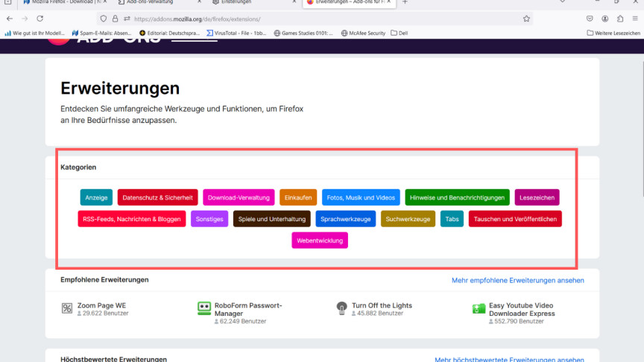The height and width of the screenshot is (362, 644).
Task: Select the Anzeige category
Action: click(x=96, y=197)
